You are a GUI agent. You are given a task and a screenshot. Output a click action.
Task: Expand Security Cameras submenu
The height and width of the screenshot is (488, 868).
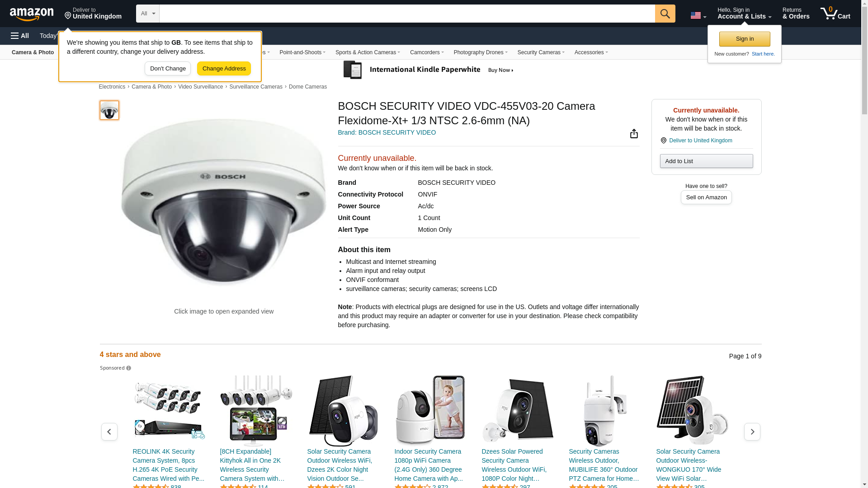(541, 52)
